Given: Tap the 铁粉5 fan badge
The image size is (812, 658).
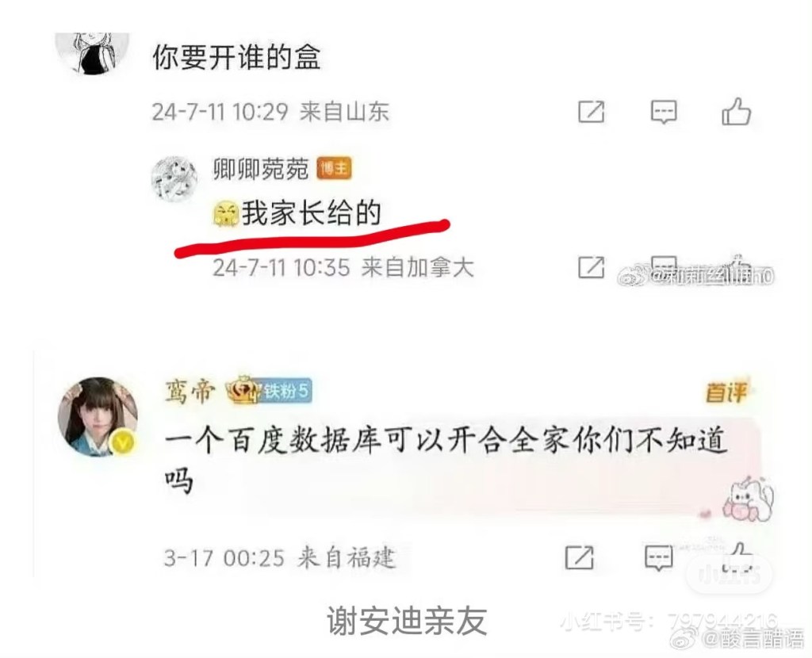Looking at the screenshot, I should [286, 391].
